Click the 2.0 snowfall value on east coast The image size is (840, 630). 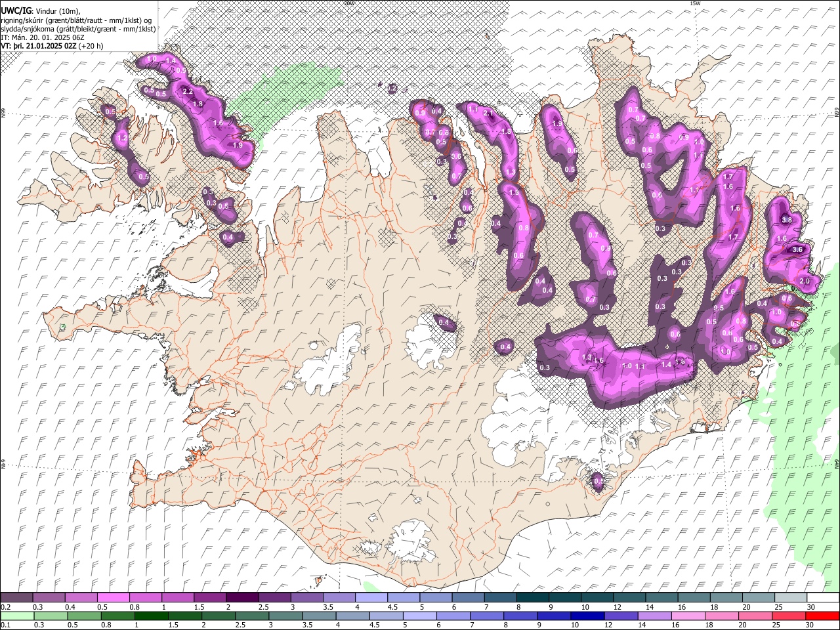pyautogui.click(x=805, y=281)
